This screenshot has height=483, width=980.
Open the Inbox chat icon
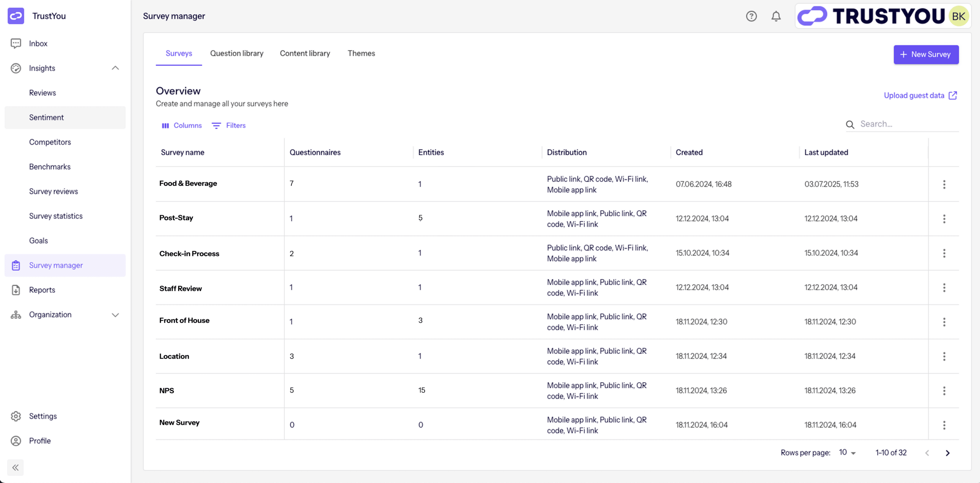click(x=16, y=43)
